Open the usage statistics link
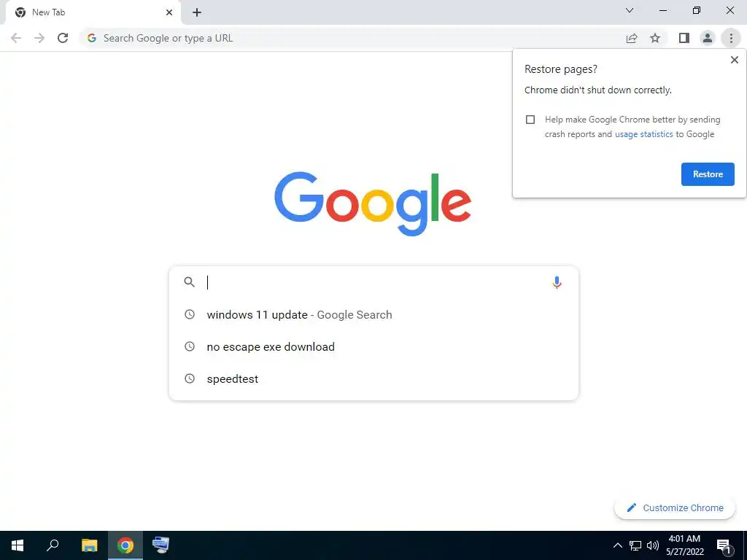747x560 pixels. (x=643, y=134)
